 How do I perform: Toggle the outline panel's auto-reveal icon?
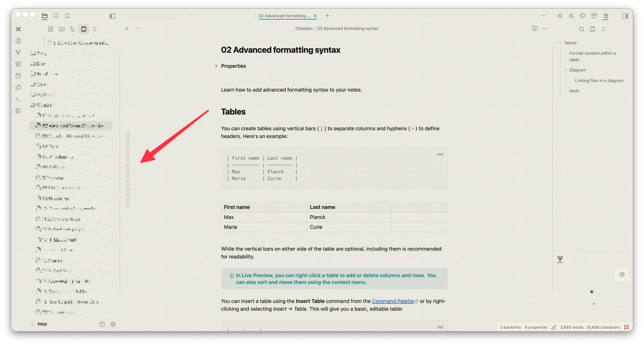(592, 29)
